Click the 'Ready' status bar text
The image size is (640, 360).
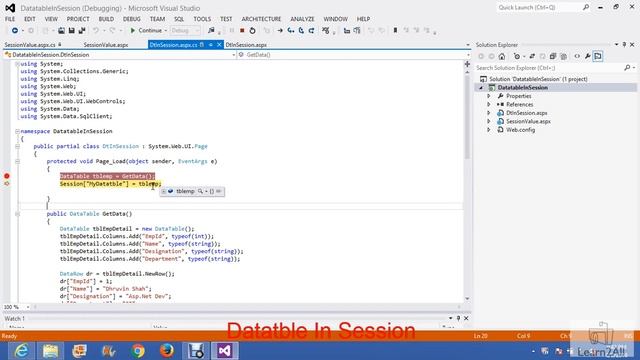(9, 336)
